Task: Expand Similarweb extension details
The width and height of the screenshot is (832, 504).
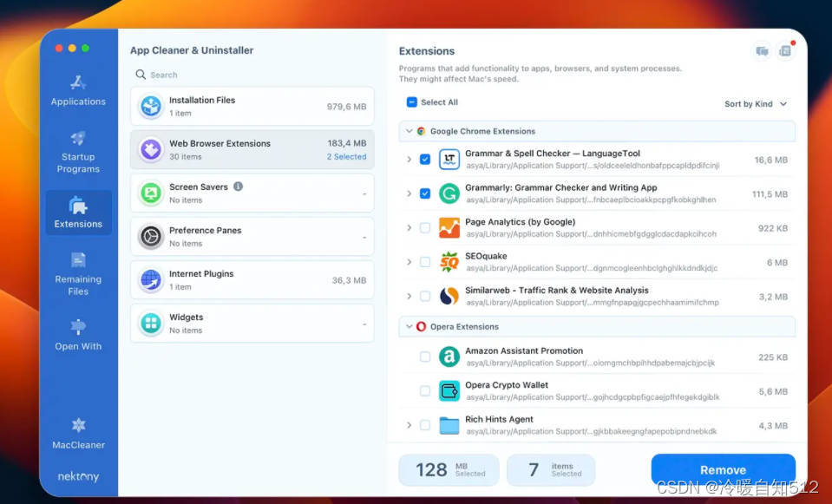Action: (x=409, y=296)
